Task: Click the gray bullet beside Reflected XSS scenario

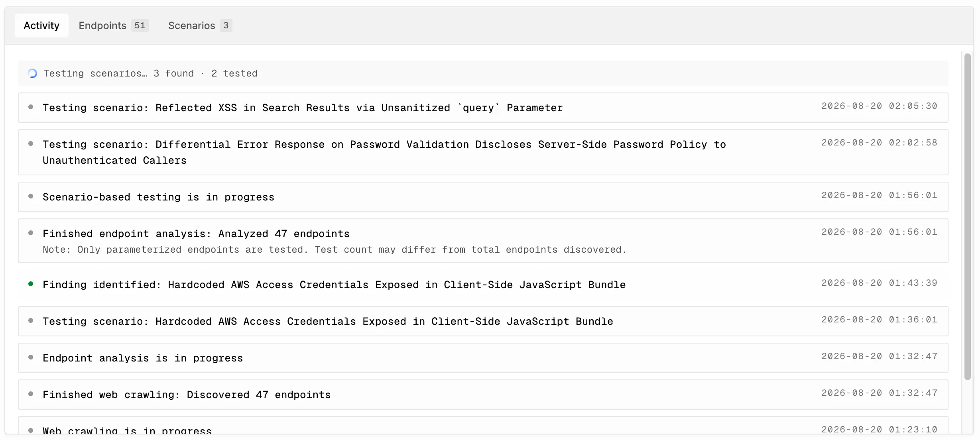Action: 31,107
